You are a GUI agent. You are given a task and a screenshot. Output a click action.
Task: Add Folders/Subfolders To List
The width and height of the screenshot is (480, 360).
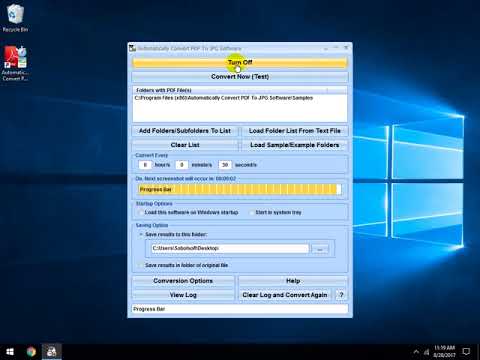(x=185, y=131)
